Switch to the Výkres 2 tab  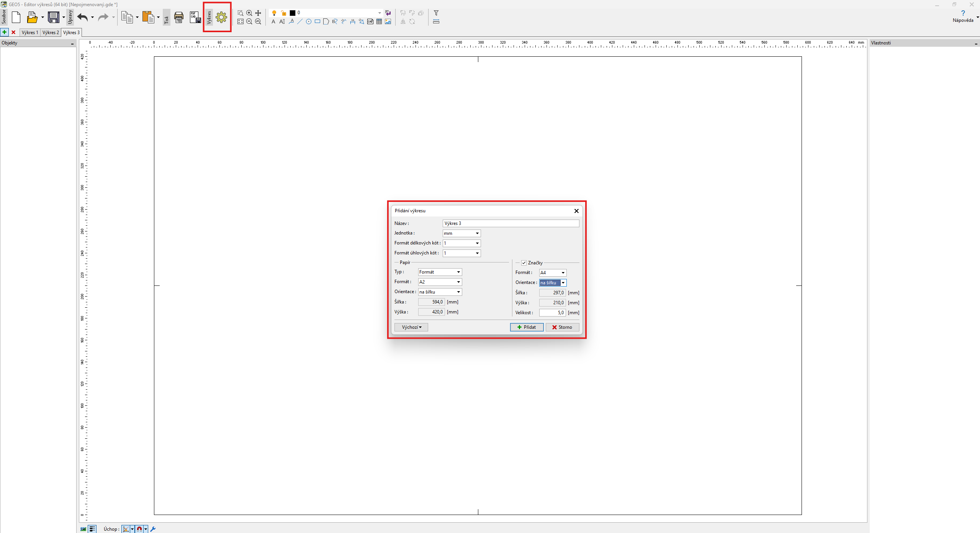pos(51,33)
